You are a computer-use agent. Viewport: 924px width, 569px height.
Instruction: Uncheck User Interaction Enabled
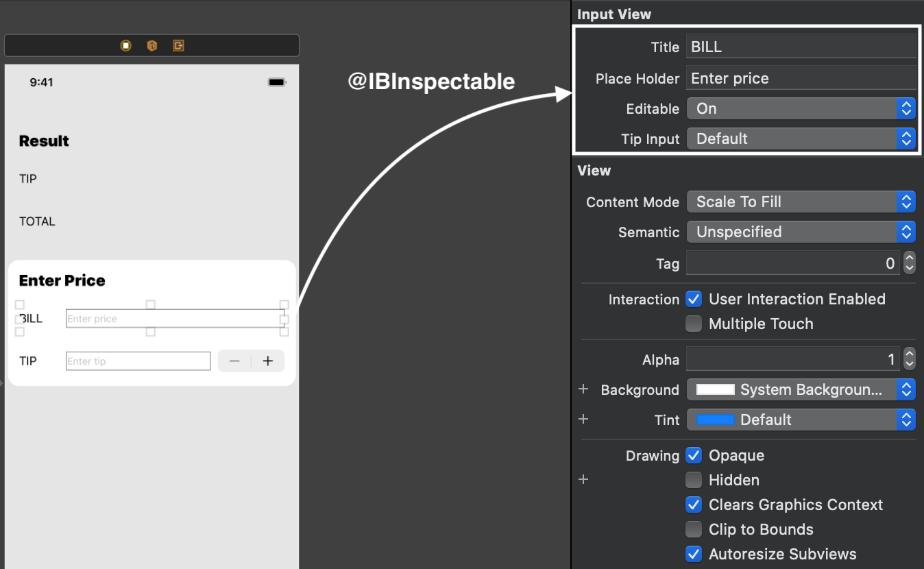[x=694, y=299]
